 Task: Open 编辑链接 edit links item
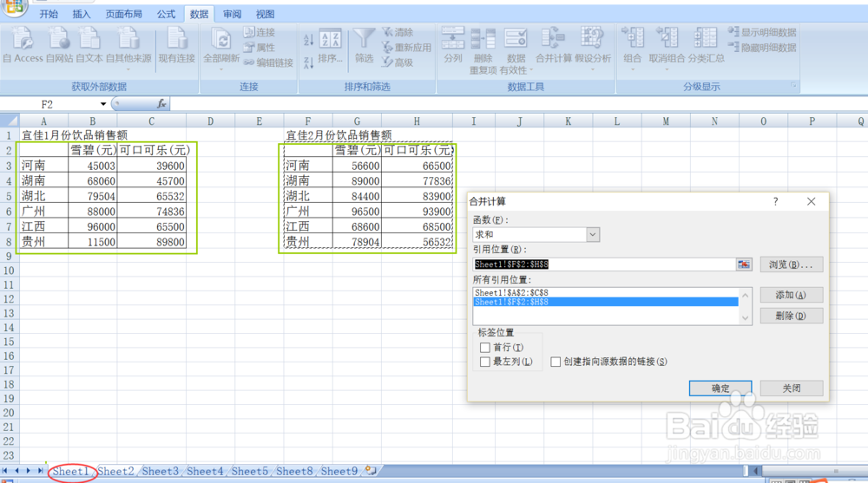[x=268, y=62]
